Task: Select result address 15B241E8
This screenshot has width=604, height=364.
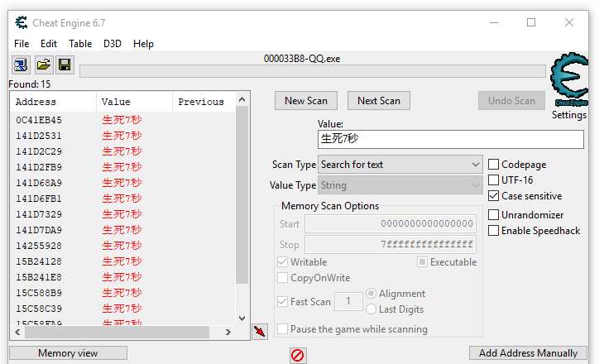Action: [x=39, y=277]
